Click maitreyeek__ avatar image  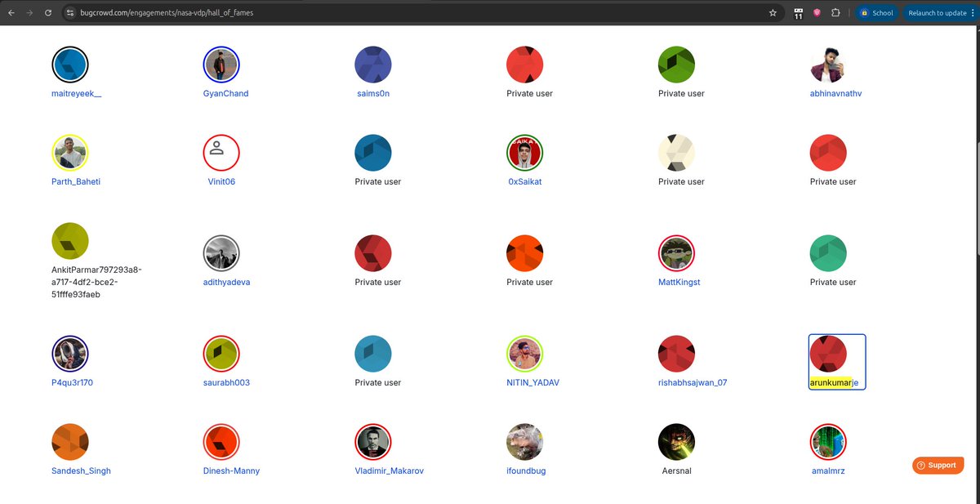(69, 65)
